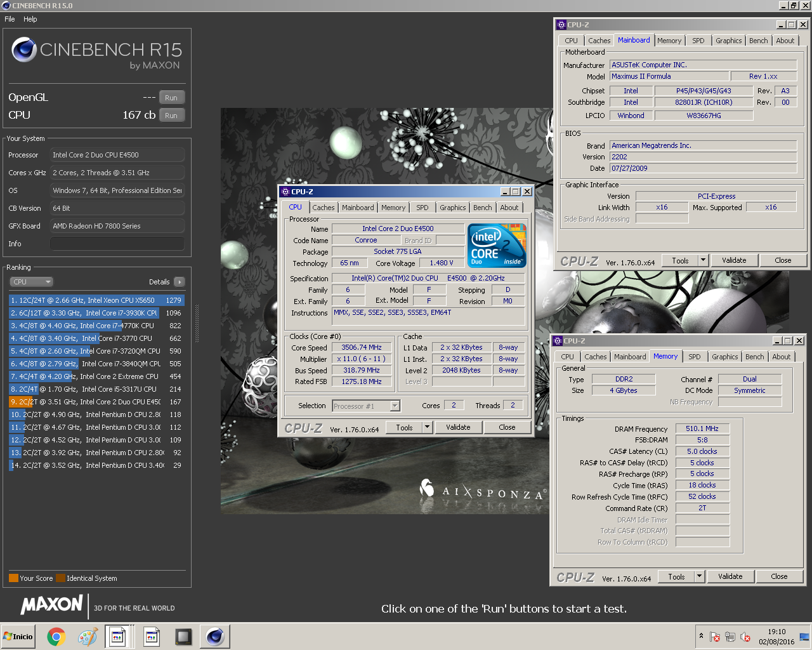812x650 pixels.
Task: Click the Cinebench R15 logo sphere
Action: 24,50
